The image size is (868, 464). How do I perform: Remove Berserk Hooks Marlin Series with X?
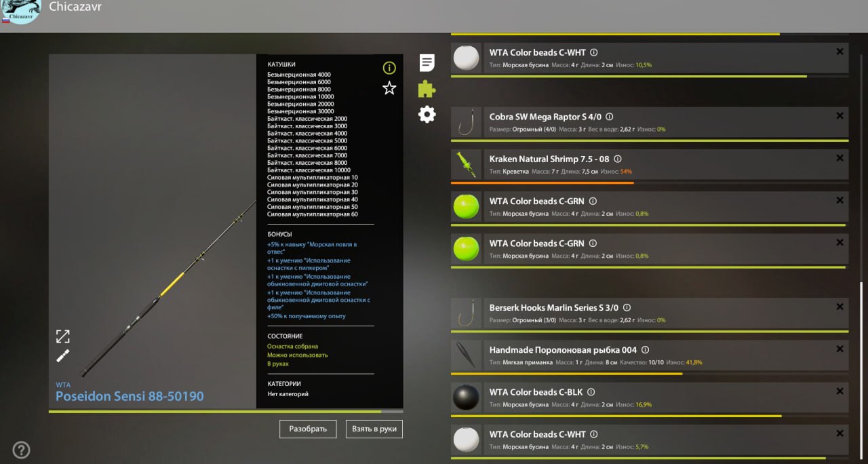click(840, 307)
